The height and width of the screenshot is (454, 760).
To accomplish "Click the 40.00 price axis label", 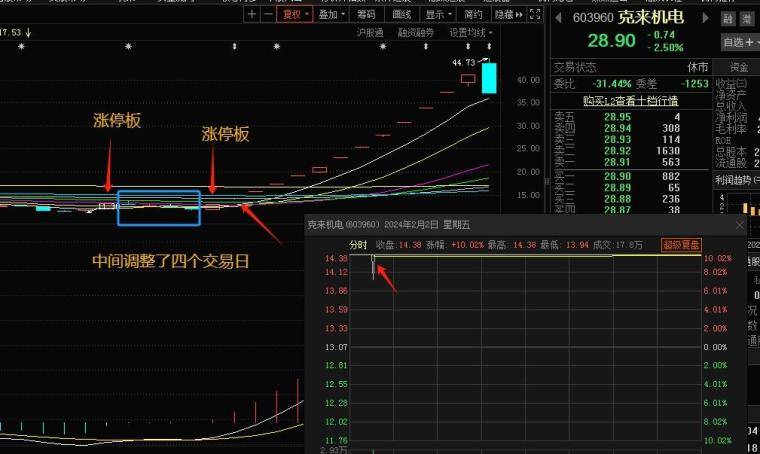I will click(528, 80).
